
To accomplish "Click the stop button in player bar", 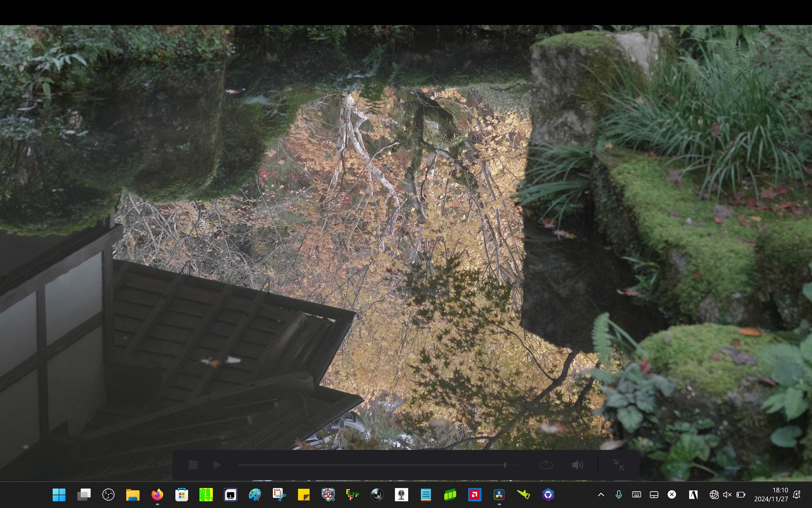I will point(193,465).
